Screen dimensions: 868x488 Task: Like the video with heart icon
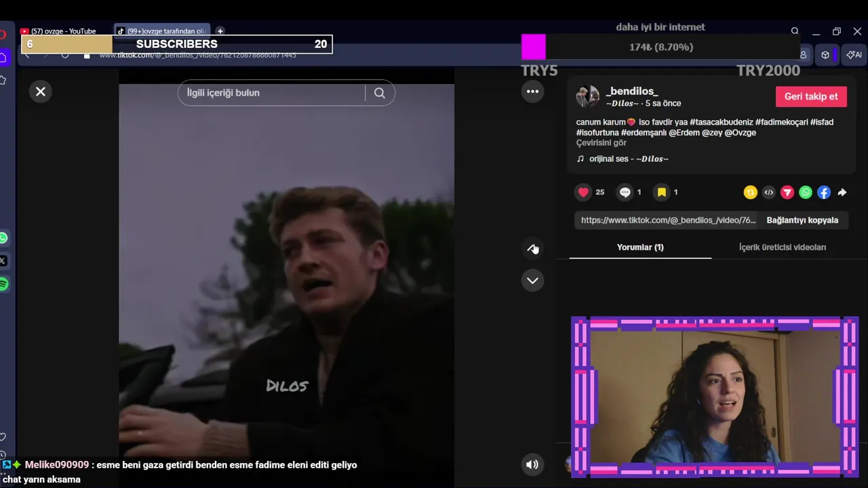[583, 192]
